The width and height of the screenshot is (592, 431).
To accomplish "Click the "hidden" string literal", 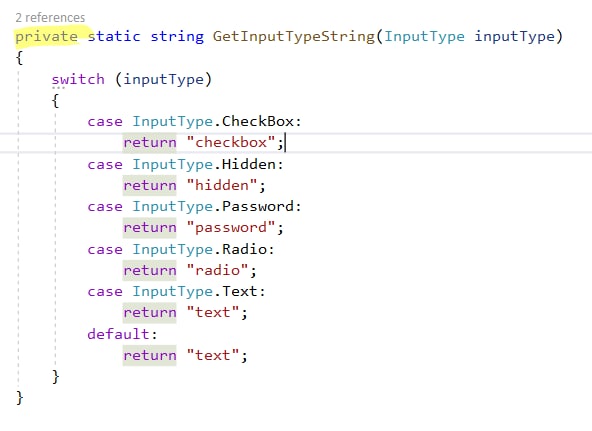I will (222, 185).
